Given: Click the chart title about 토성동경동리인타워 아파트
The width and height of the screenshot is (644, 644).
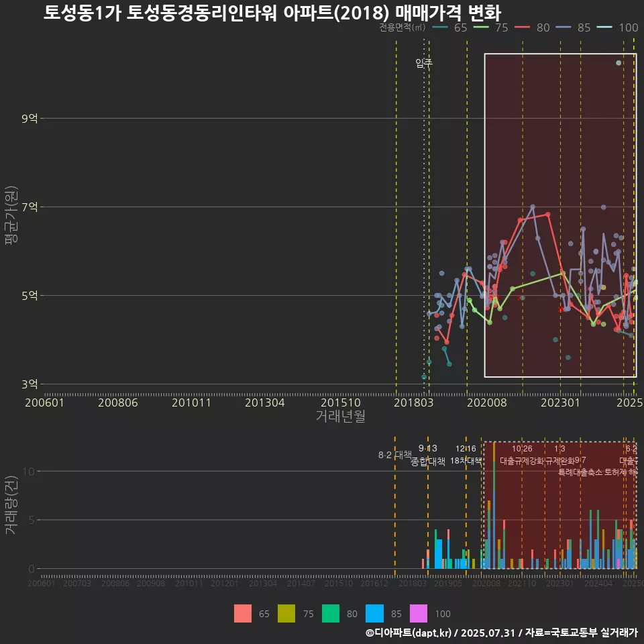Looking at the screenshot, I should (x=272, y=13).
